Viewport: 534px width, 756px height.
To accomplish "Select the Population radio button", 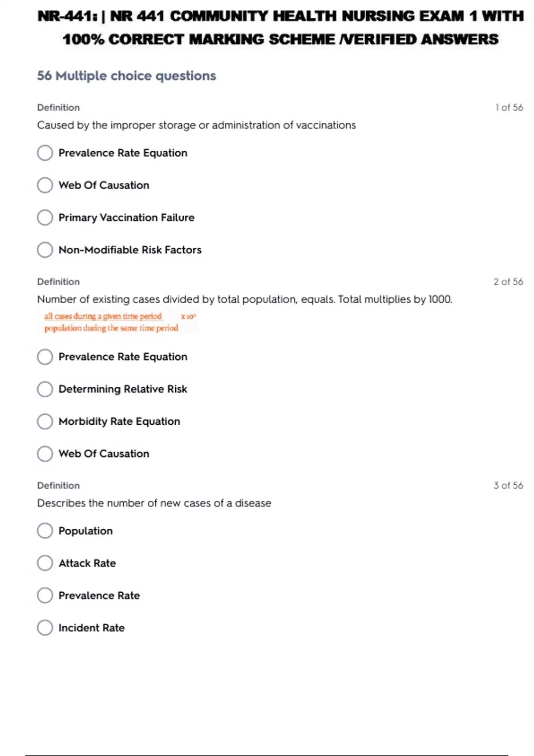I will (x=45, y=531).
